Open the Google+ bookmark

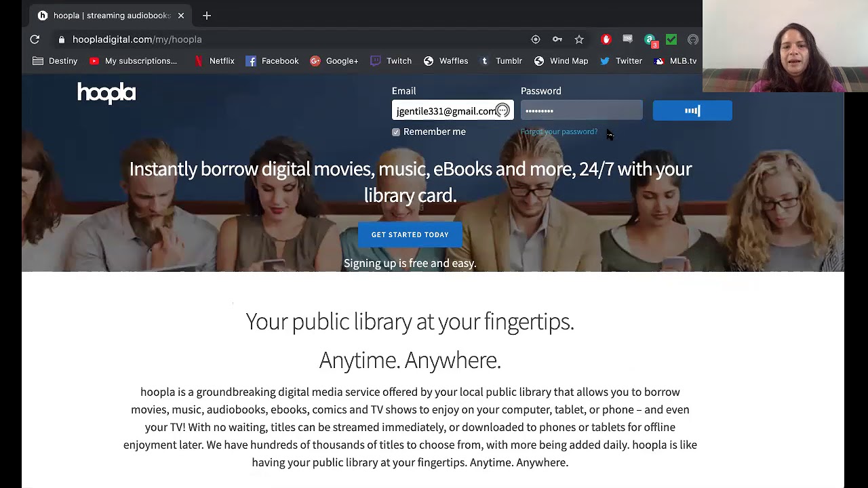click(334, 61)
